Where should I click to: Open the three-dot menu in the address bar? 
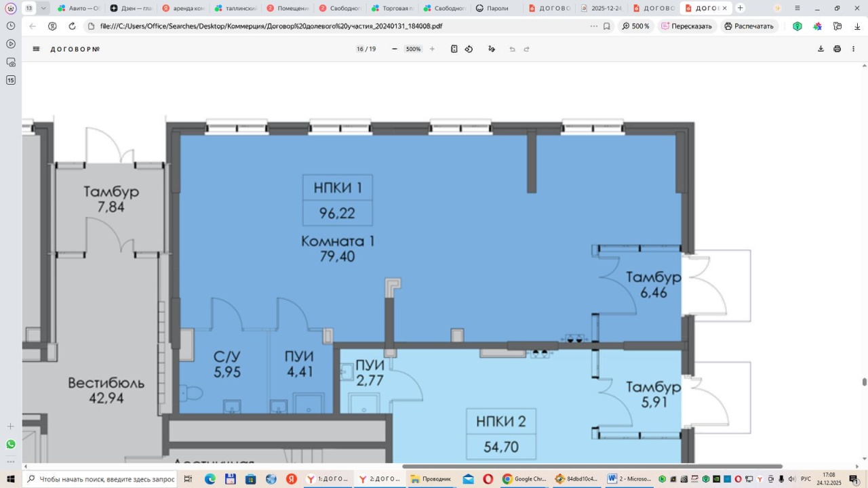[594, 26]
